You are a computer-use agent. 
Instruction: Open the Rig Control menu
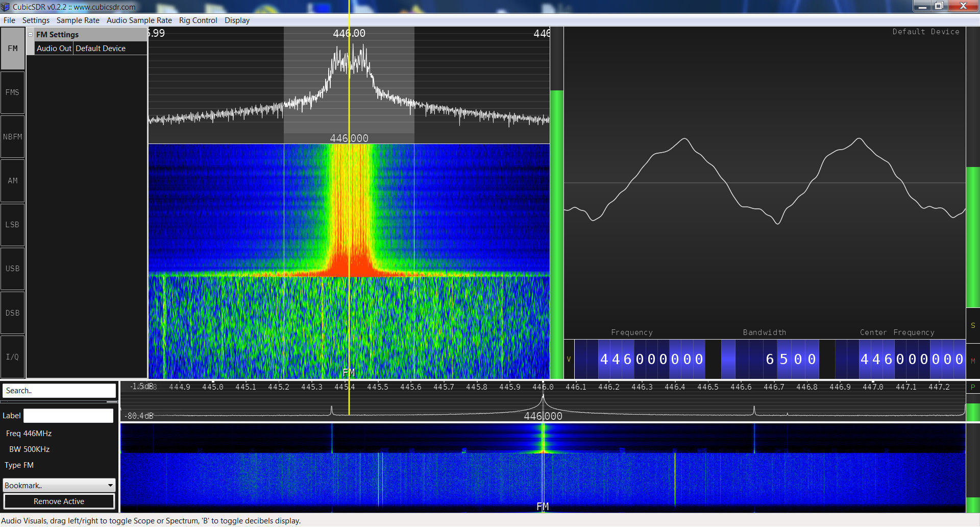tap(198, 20)
